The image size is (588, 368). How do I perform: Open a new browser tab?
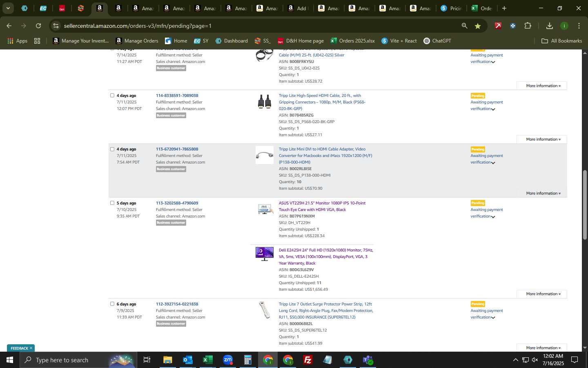click(504, 8)
